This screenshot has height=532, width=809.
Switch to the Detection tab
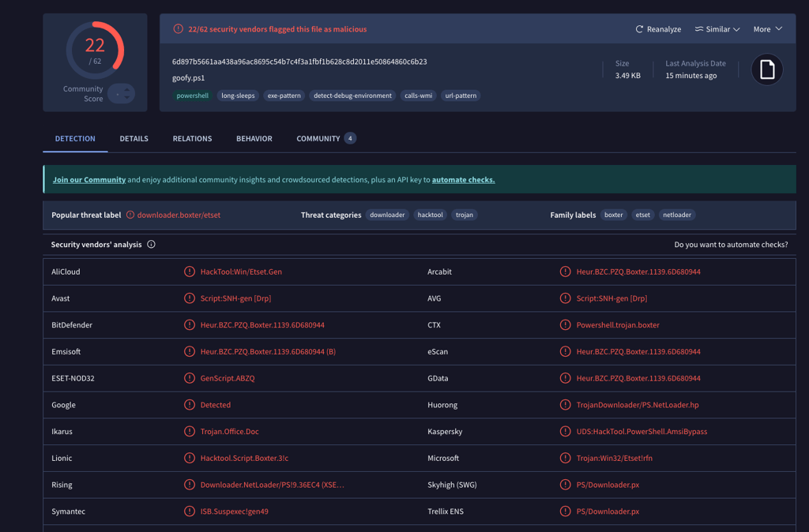coord(75,139)
